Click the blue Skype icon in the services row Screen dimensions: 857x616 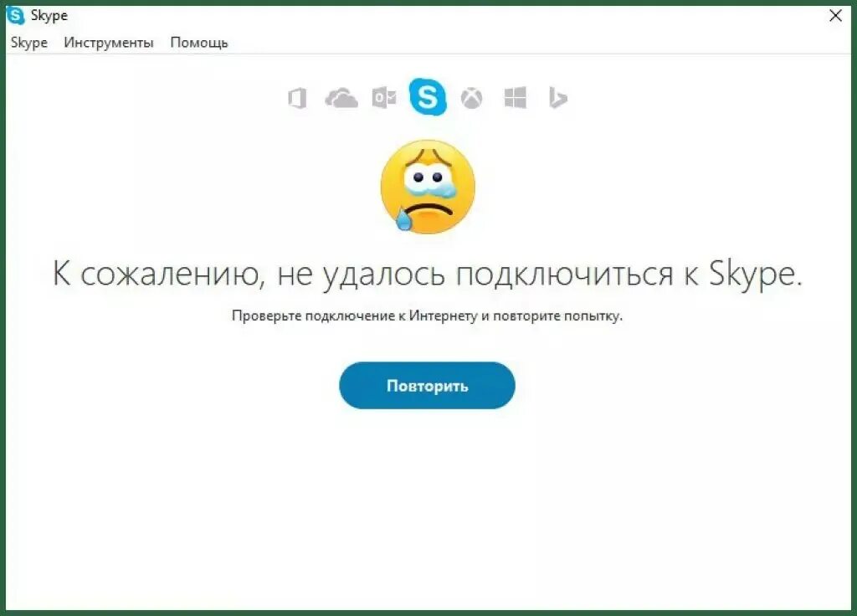click(x=428, y=97)
